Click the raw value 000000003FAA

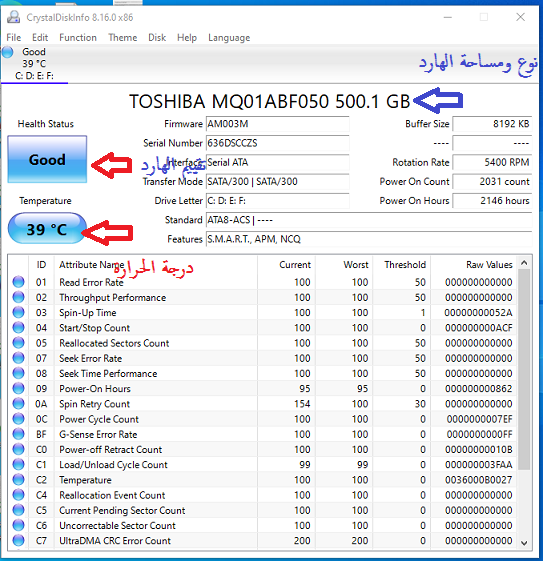479,465
